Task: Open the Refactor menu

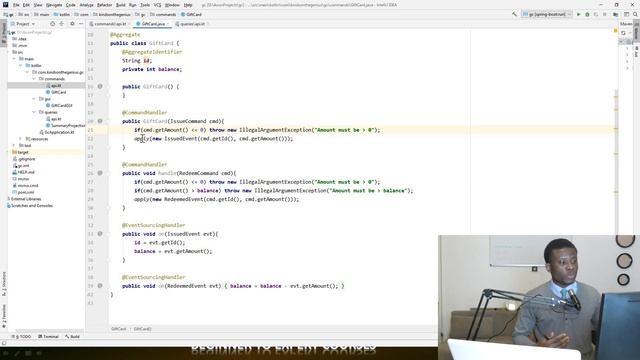Action: [104, 5]
